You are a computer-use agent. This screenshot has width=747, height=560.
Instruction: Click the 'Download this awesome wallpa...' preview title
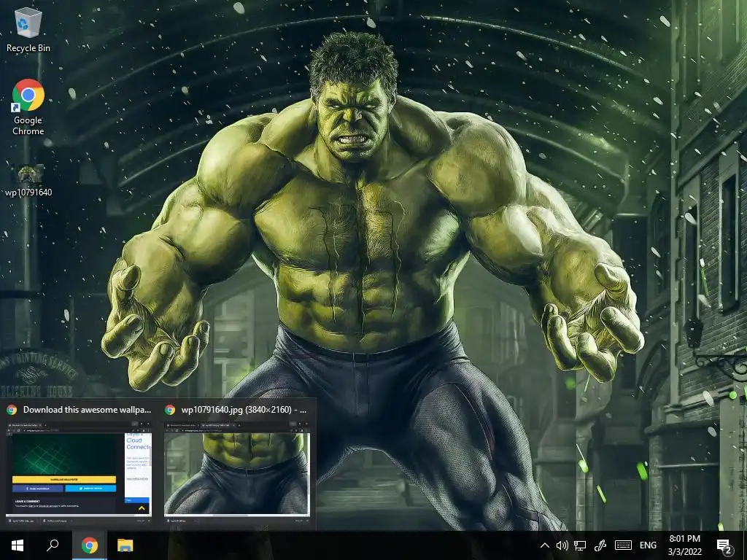88,410
